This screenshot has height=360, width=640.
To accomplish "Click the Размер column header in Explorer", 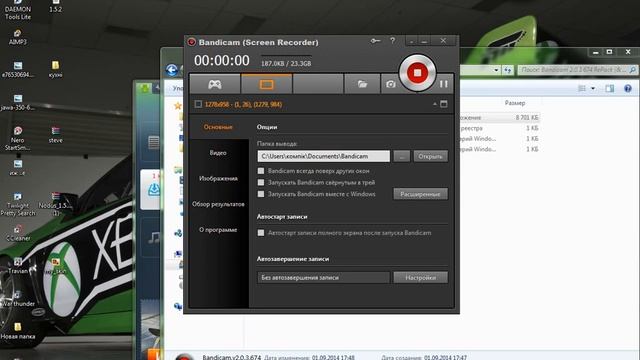I will coord(515,103).
